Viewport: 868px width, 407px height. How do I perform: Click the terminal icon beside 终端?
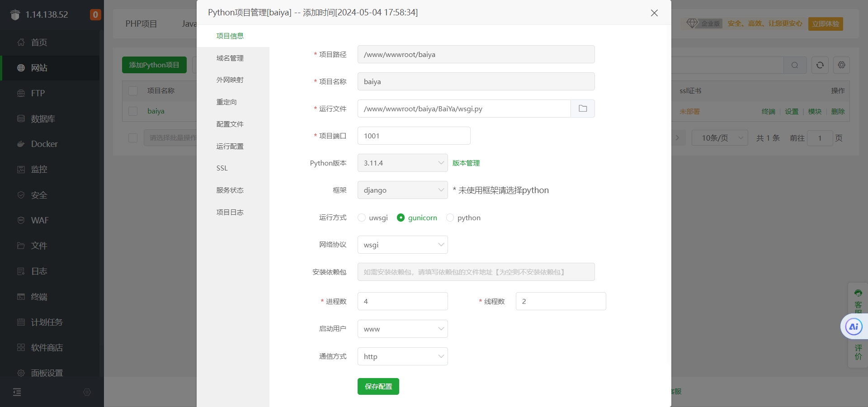[x=21, y=297]
